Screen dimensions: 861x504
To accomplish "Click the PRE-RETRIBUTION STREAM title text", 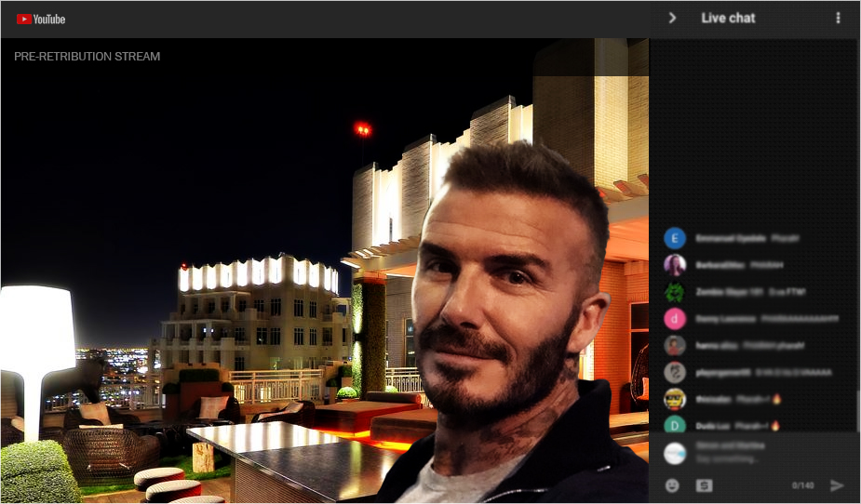I will pos(87,57).
